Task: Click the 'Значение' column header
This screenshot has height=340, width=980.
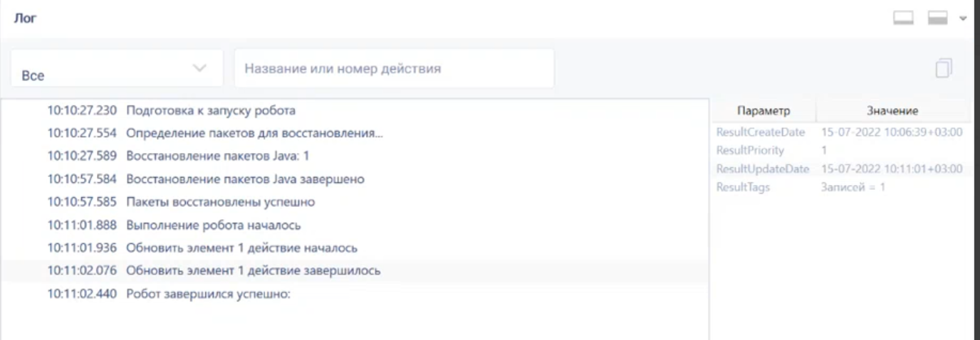Action: (892, 111)
